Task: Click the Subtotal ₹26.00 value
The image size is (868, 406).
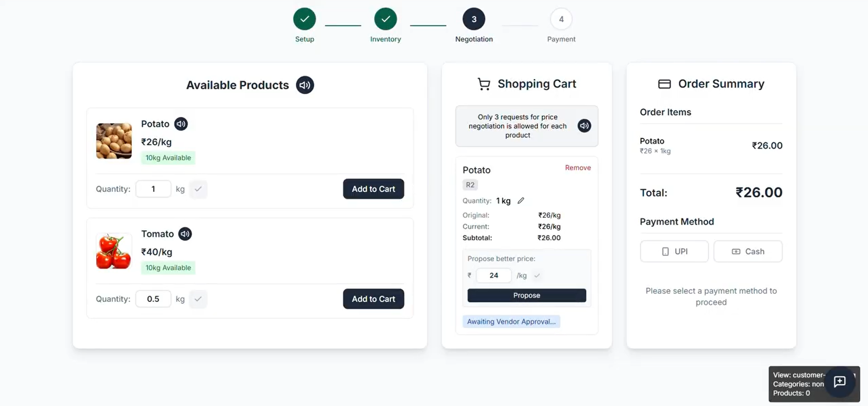Action: [x=549, y=238]
